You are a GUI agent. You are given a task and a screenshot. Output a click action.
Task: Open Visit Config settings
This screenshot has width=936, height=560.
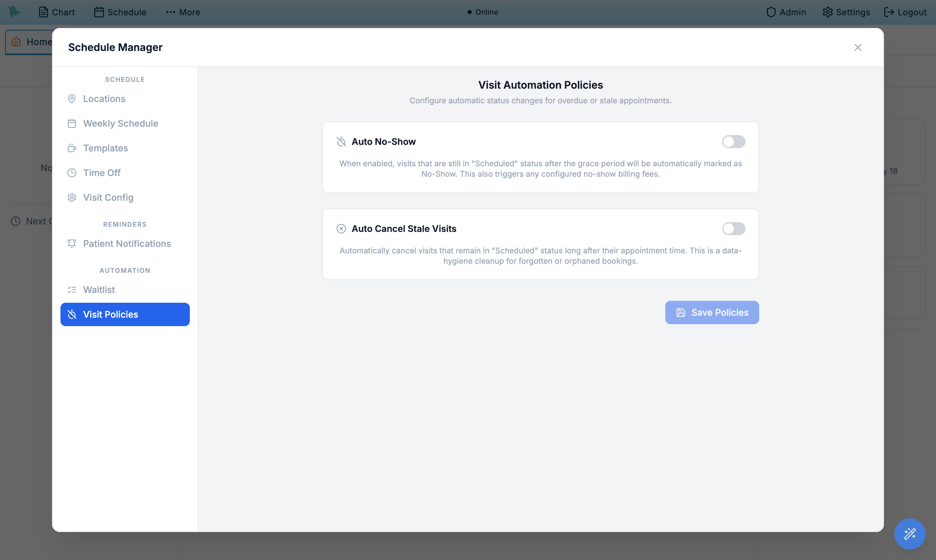point(125,198)
